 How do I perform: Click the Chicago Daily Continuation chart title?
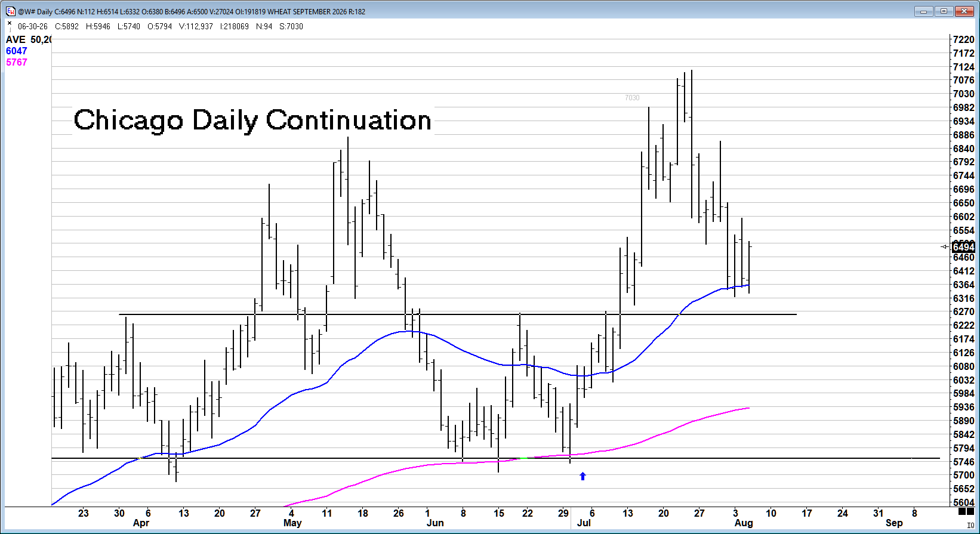[252, 121]
